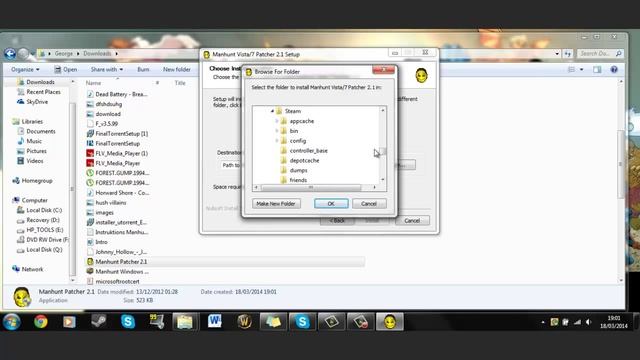Open Music library in navigation pane
This screenshot has height=360, width=640.
tap(34, 141)
